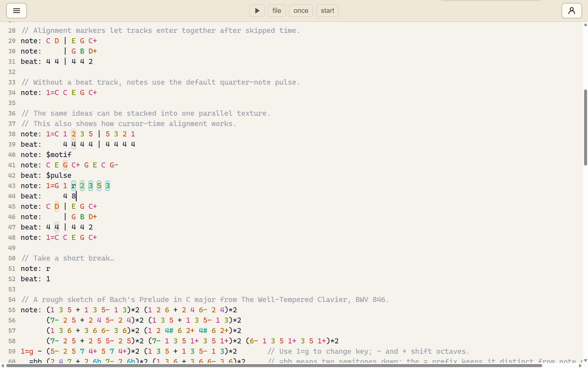Click the 'Use 1=g to change key' comment
This screenshot has width=588, height=368.
(369, 351)
